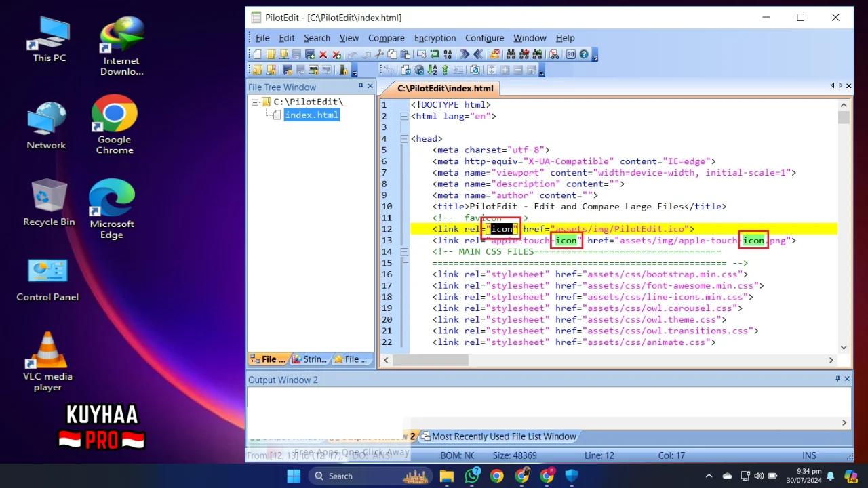Click the editor horizontal scrollbar thumb
Viewport: 868px width, 488px height.
tap(430, 360)
